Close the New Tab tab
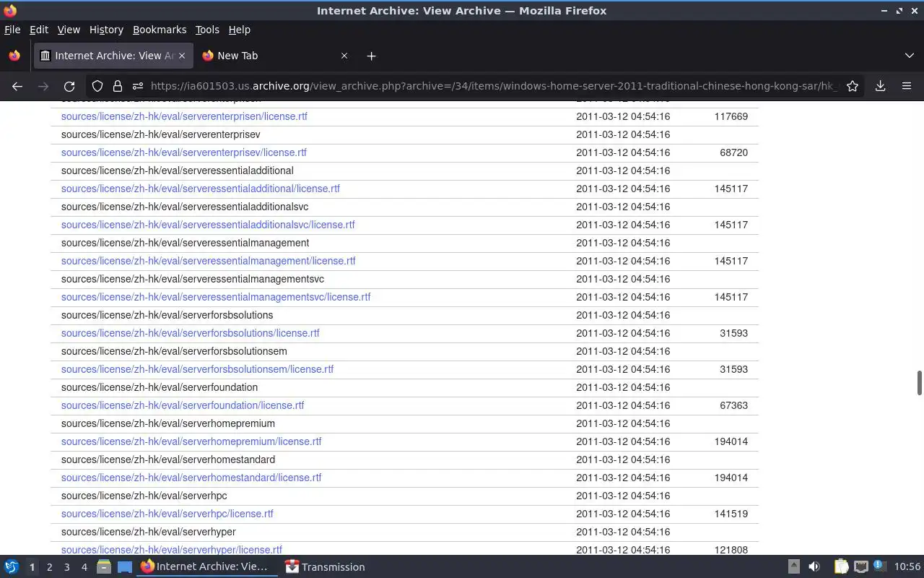924x578 pixels. click(x=344, y=56)
